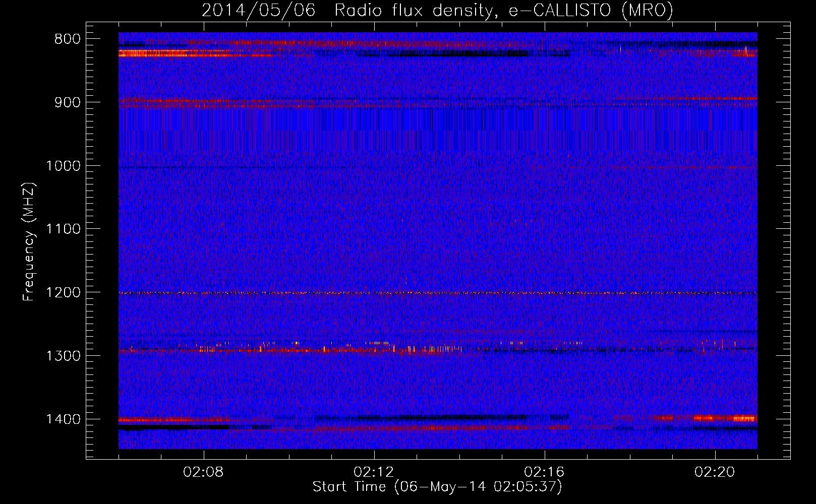The width and height of the screenshot is (816, 504).
Task: Click the 02:16 time tick label
Action: [545, 472]
